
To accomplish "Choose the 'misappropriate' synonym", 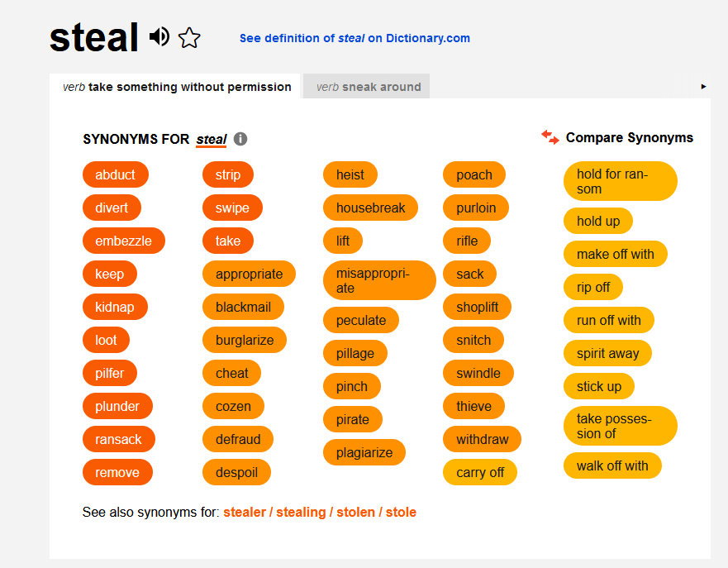I will 379,280.
